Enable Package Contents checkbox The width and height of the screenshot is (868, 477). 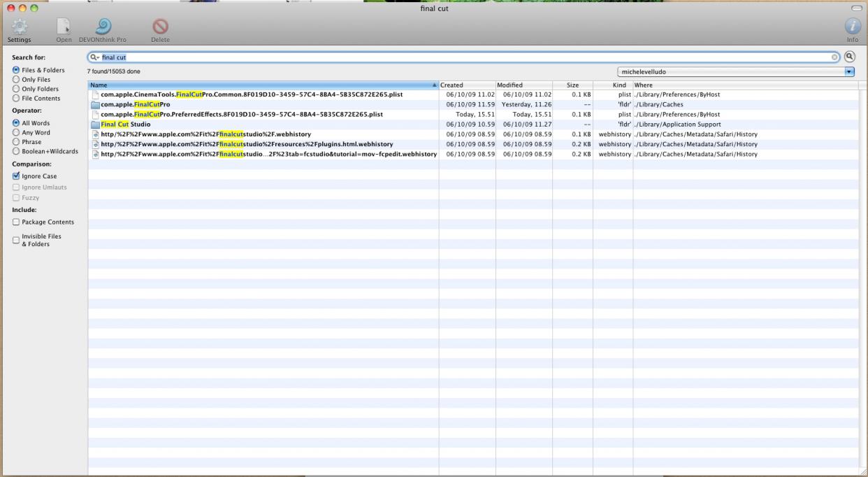pyautogui.click(x=16, y=222)
